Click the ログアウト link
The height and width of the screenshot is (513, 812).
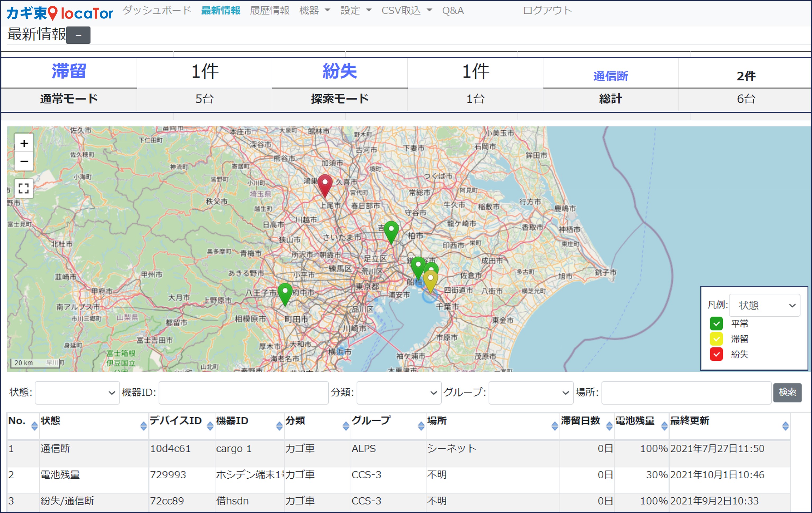(547, 11)
